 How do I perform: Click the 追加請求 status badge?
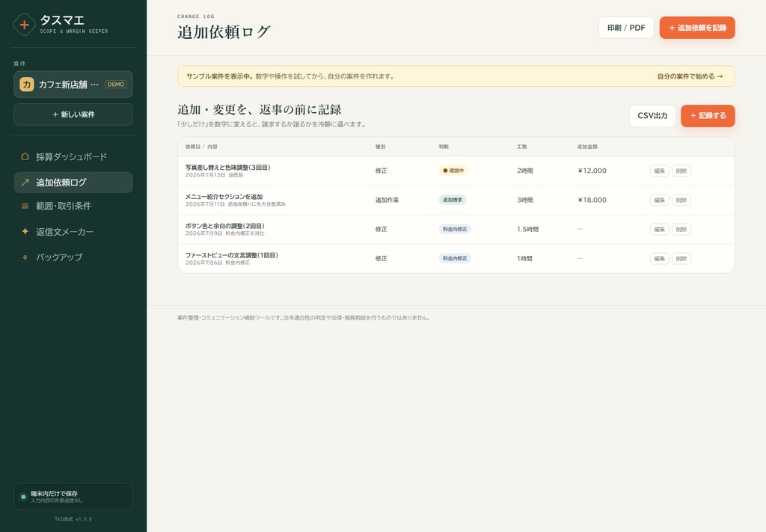pos(453,200)
